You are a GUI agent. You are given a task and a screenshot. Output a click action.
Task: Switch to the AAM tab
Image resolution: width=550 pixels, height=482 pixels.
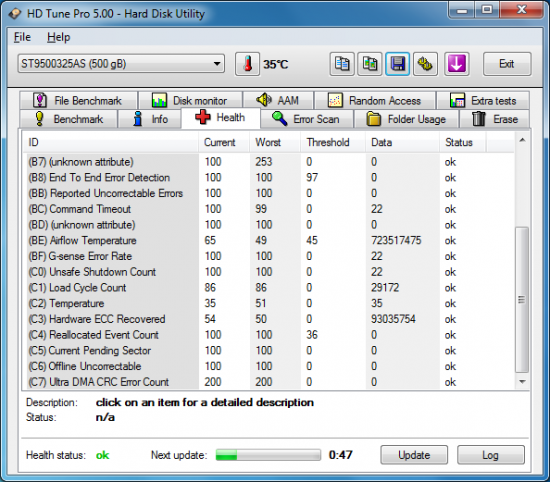(278, 100)
